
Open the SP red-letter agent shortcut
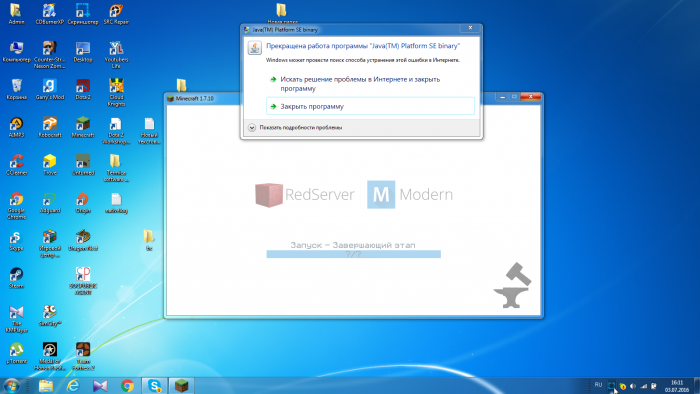83,281
